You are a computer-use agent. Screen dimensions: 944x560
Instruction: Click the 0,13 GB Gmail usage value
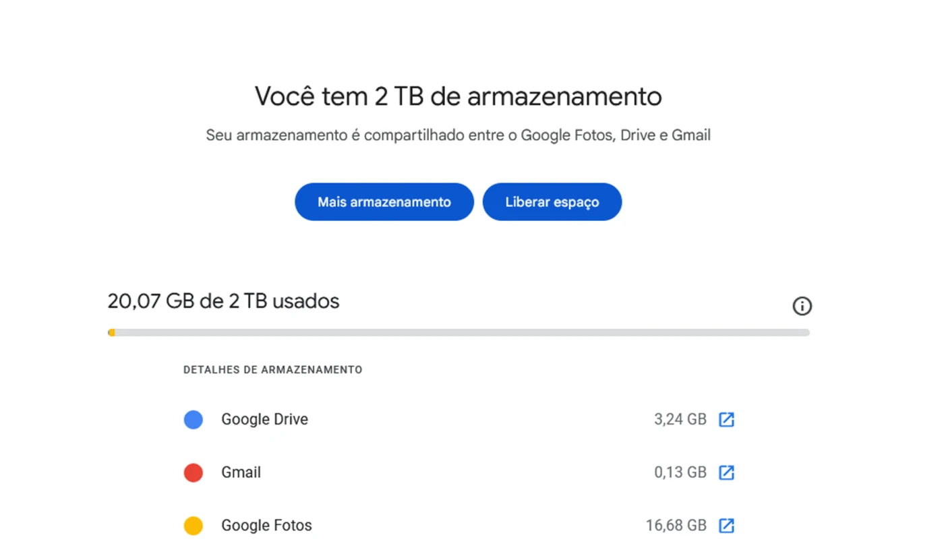(x=680, y=472)
